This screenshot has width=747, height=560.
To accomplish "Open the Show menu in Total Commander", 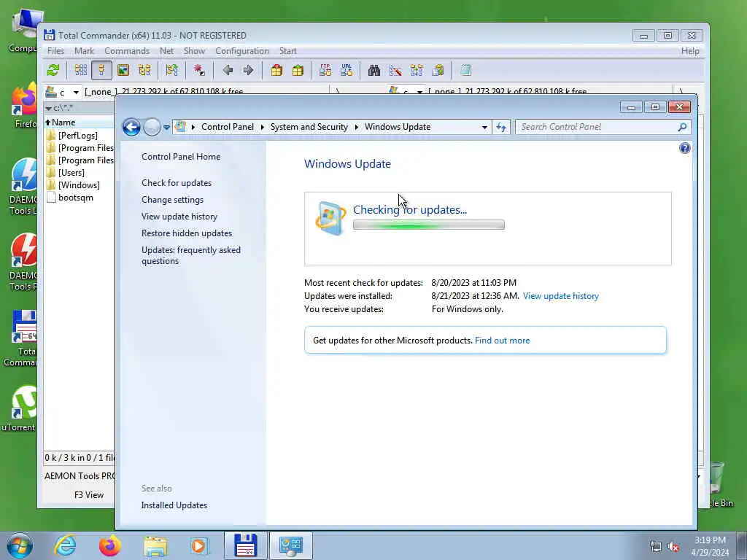I will coord(194,51).
